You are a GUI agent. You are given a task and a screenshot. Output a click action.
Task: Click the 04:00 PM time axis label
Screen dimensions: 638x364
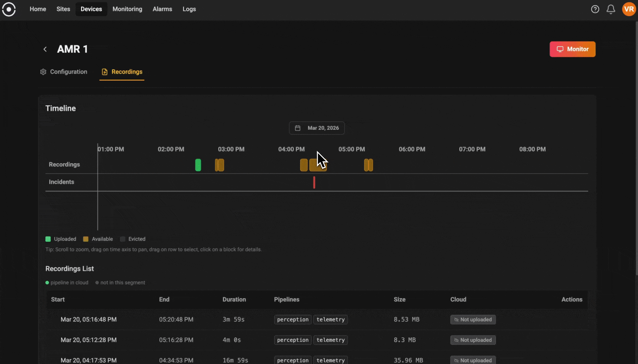(291, 149)
